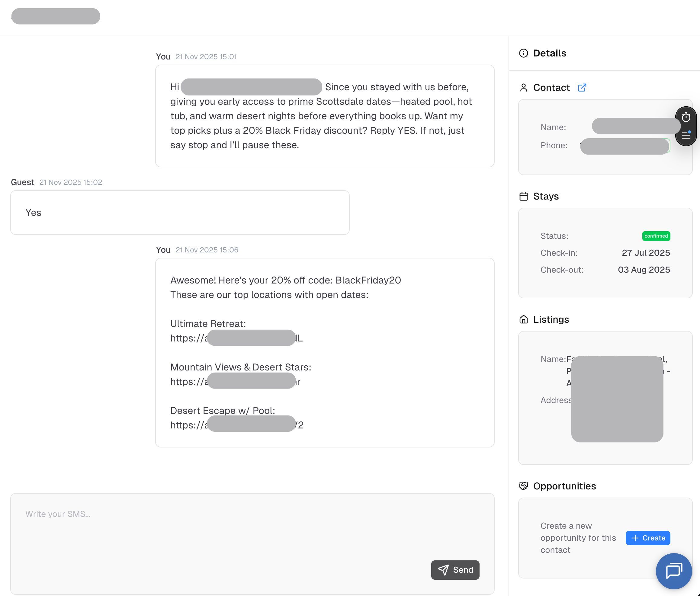Open the floating widget list menu icon
This screenshot has height=596, width=700.
[686, 135]
